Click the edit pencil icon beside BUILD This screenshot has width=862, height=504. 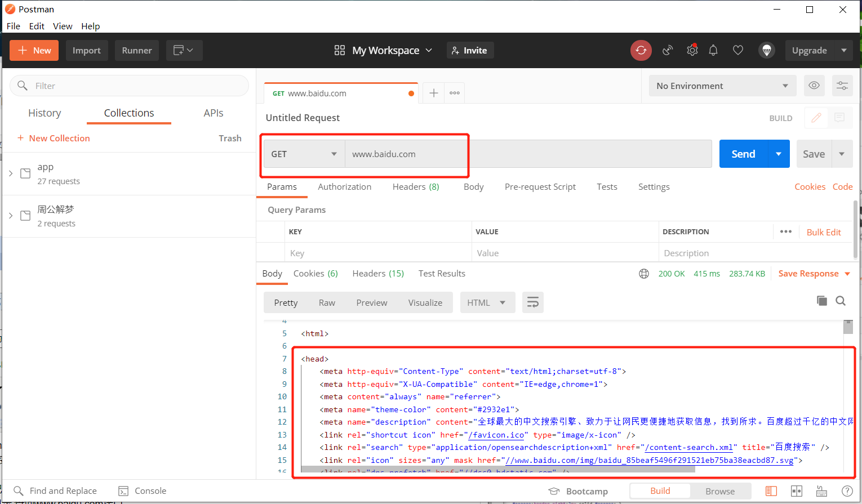816,118
